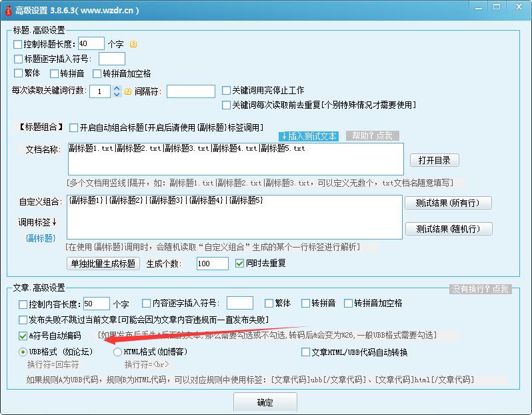
Task: Click the red app icon in title bar
Action: tap(8, 10)
